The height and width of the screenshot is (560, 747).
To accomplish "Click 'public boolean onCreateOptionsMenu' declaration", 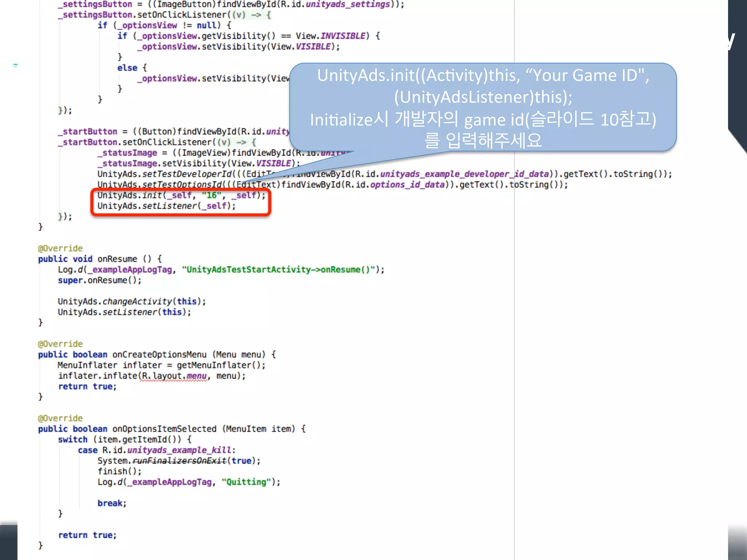I will click(157, 354).
